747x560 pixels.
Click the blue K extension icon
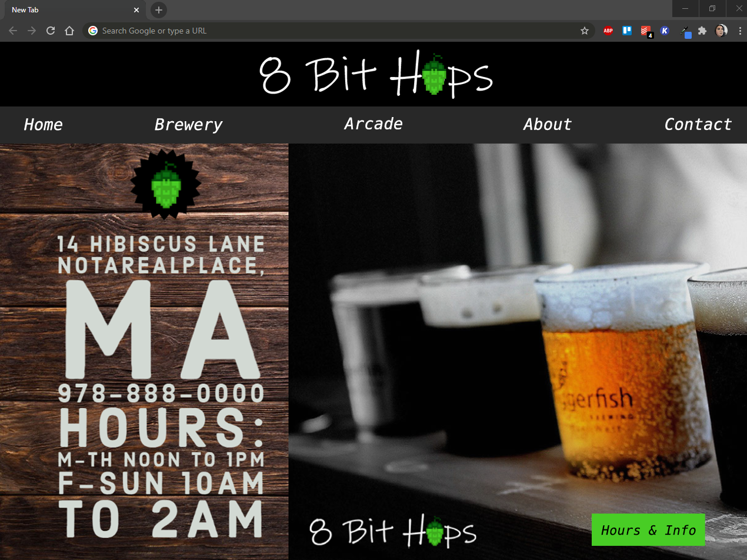(x=665, y=31)
